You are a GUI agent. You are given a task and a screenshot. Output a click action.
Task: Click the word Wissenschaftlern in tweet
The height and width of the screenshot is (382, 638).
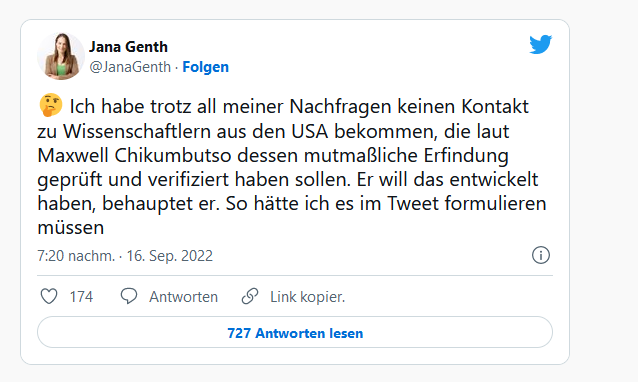136,131
